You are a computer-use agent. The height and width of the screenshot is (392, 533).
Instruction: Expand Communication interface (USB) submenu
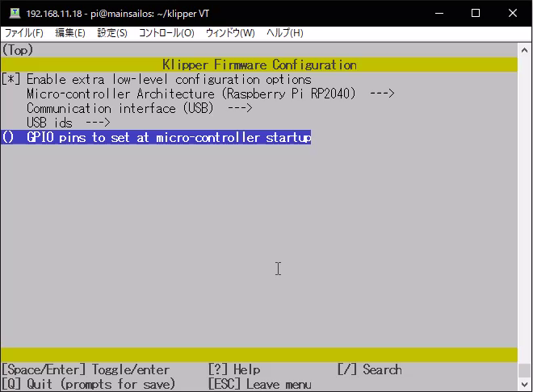[140, 108]
